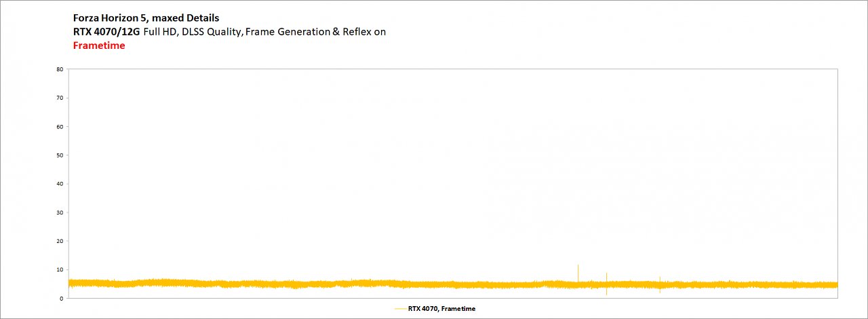Click the y-axis label 60
Screen dimensions: 868x319
click(60, 126)
